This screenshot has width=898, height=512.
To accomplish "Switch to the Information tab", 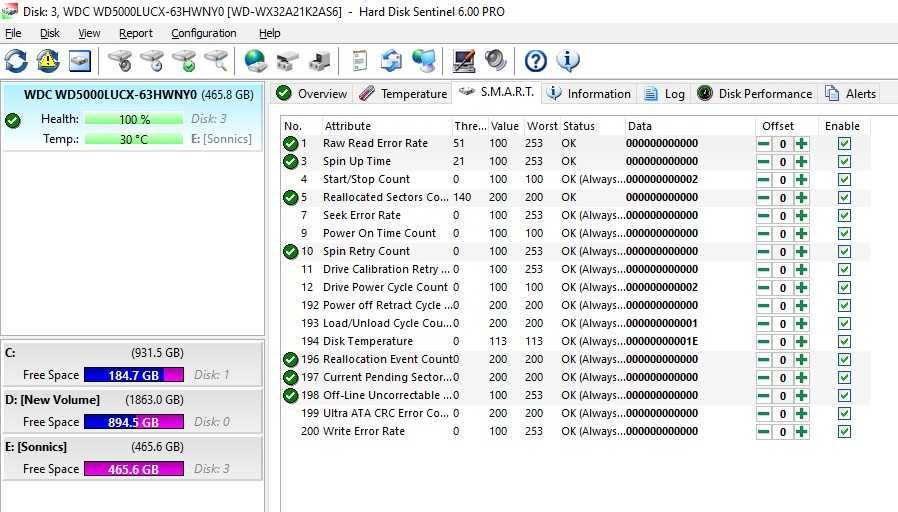I will (x=588, y=93).
